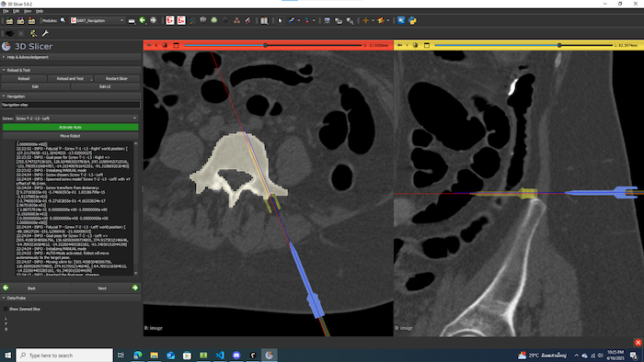
Task: Click the Reload button
Action: point(24,78)
